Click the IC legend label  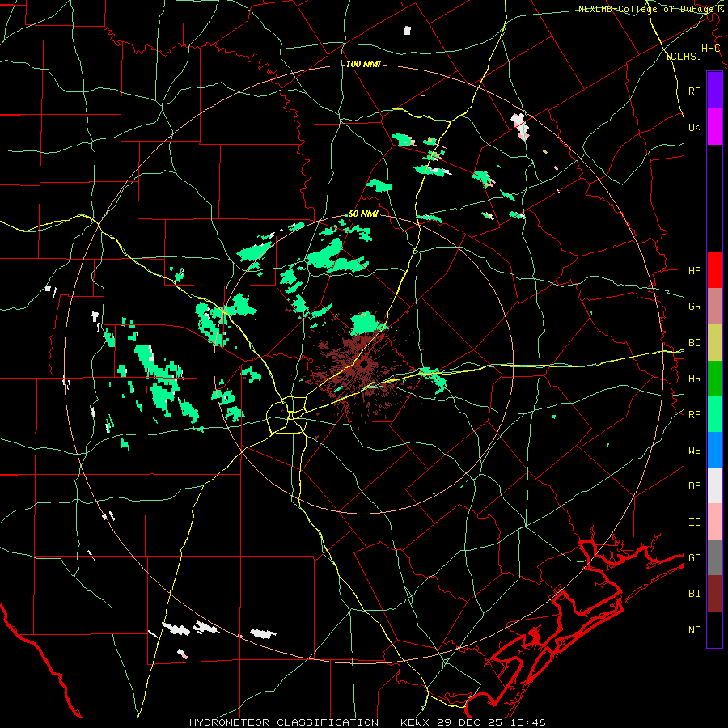pos(694,523)
